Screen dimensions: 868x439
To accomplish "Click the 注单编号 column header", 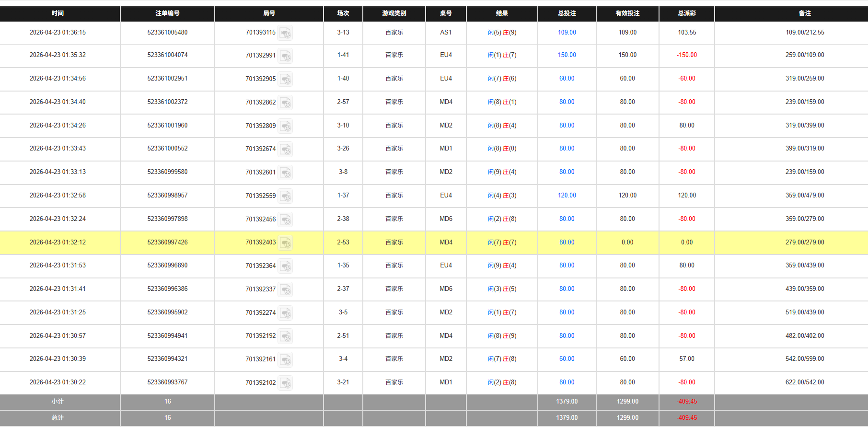I will point(167,13).
